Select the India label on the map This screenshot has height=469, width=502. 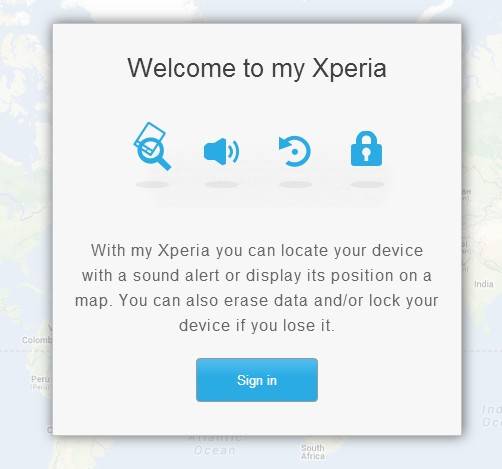(x=483, y=284)
